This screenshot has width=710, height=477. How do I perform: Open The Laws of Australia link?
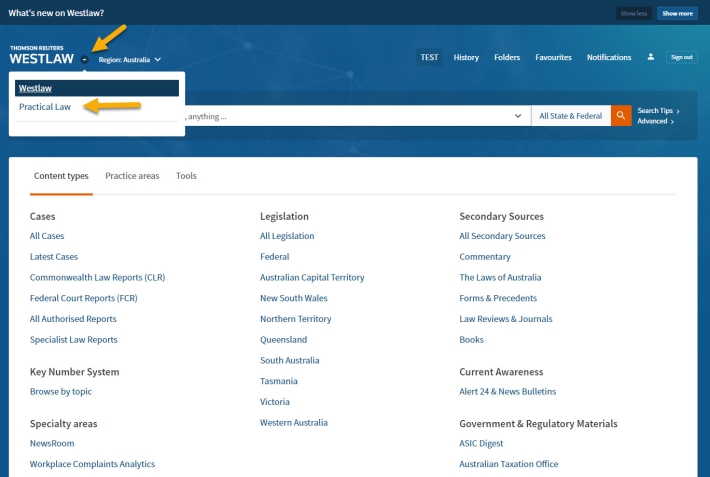click(x=500, y=278)
